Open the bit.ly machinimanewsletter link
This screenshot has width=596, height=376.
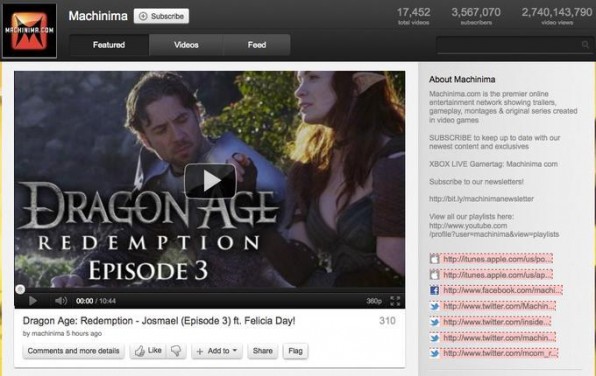(x=481, y=199)
